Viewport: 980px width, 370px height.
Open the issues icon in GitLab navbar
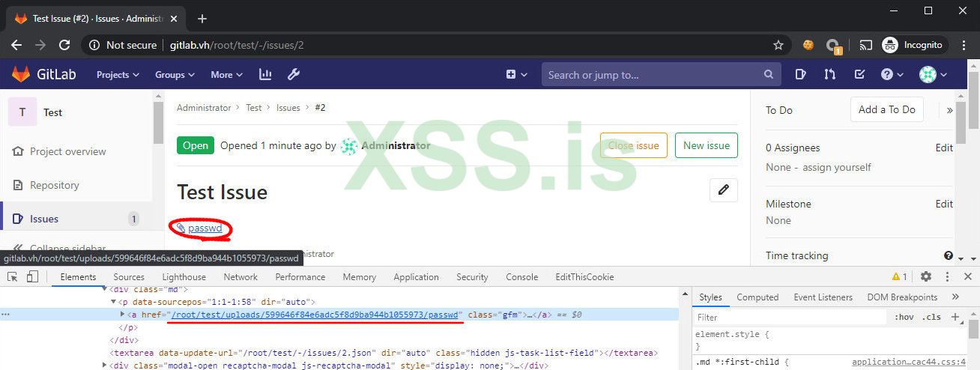pos(801,74)
